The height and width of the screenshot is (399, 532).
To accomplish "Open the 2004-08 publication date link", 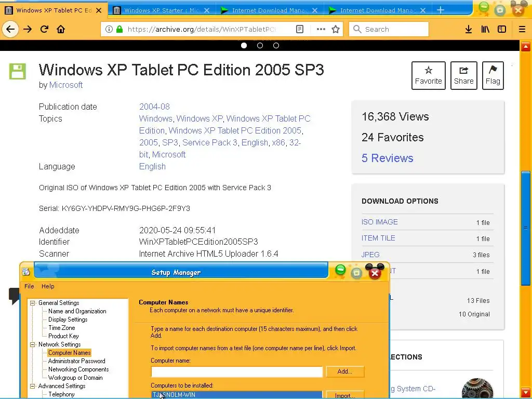I will pyautogui.click(x=154, y=107).
